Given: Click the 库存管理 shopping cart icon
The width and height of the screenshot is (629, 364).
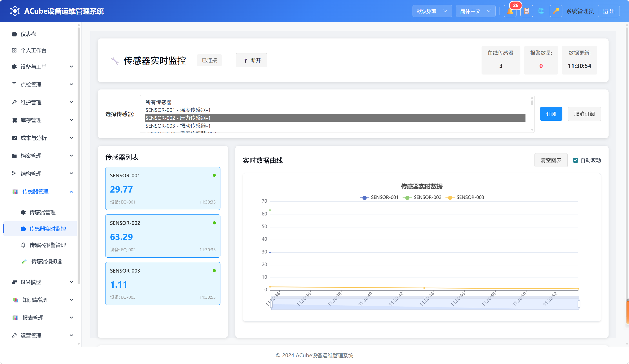Looking at the screenshot, I should (14, 120).
